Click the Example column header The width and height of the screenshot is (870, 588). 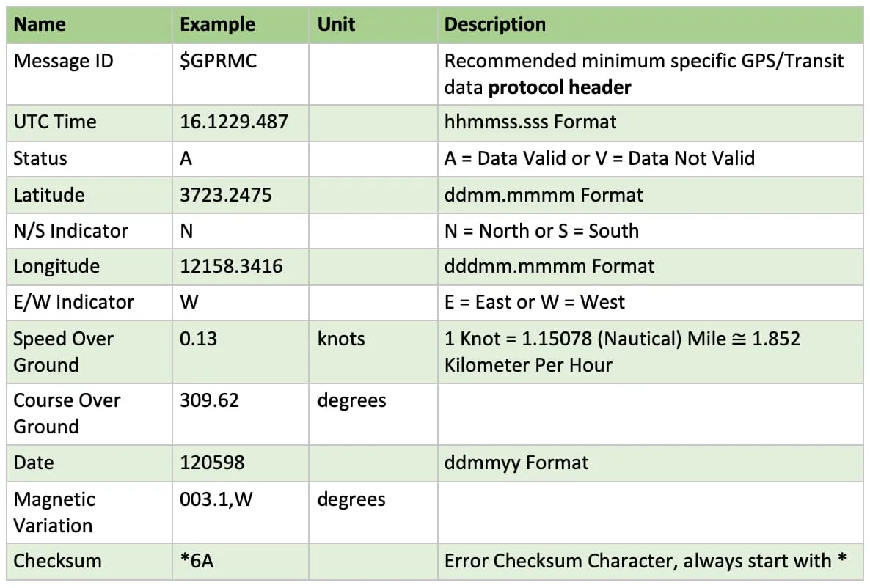click(x=217, y=24)
